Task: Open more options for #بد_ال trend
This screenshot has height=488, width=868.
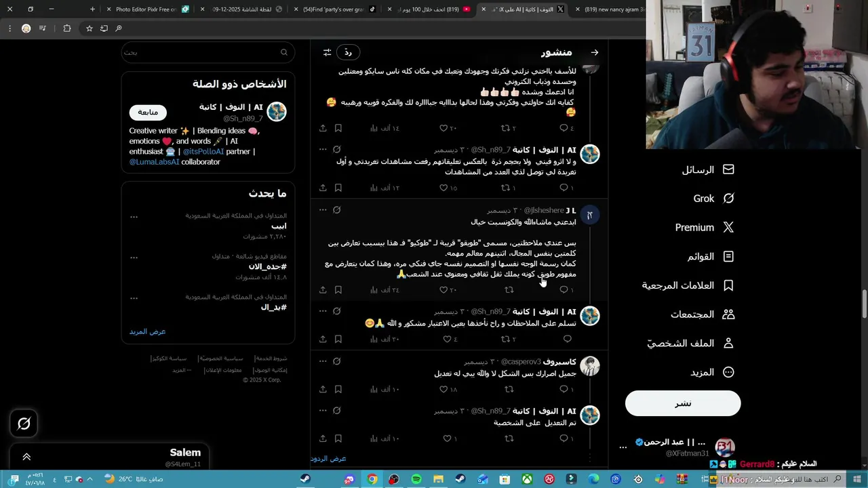Action: point(134,298)
